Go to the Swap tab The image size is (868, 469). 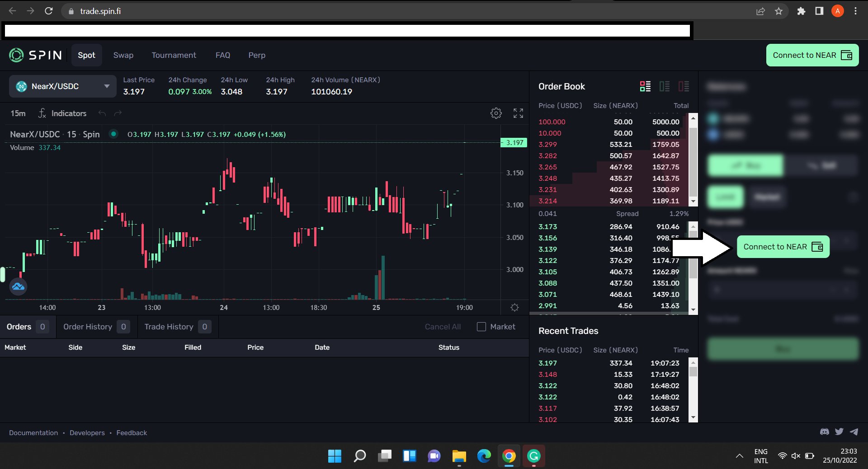coord(123,55)
